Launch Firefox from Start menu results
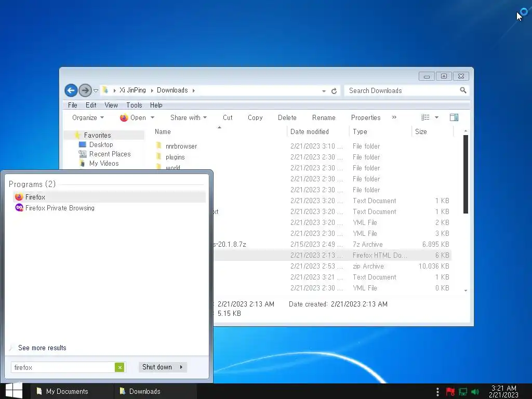 (x=109, y=197)
